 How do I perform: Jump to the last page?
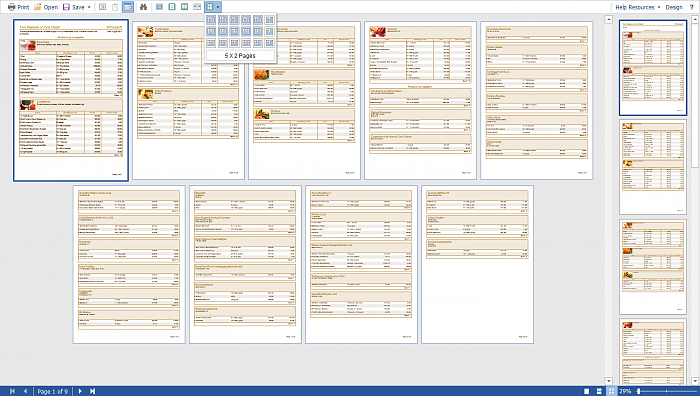point(92,391)
